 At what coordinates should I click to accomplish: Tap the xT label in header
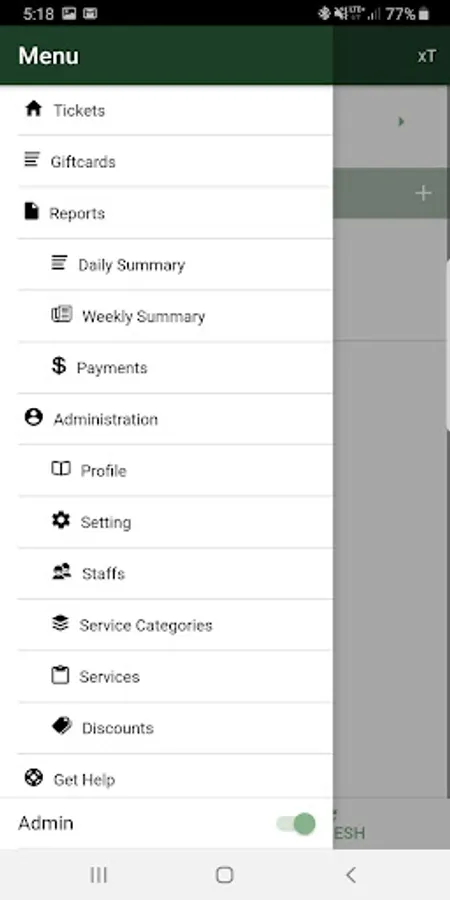(426, 56)
